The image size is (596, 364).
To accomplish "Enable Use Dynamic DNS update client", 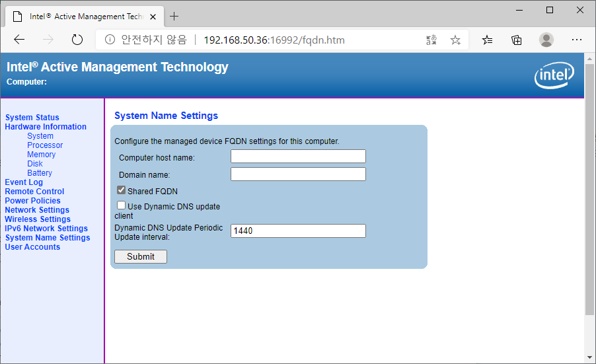I will pos(122,205).
